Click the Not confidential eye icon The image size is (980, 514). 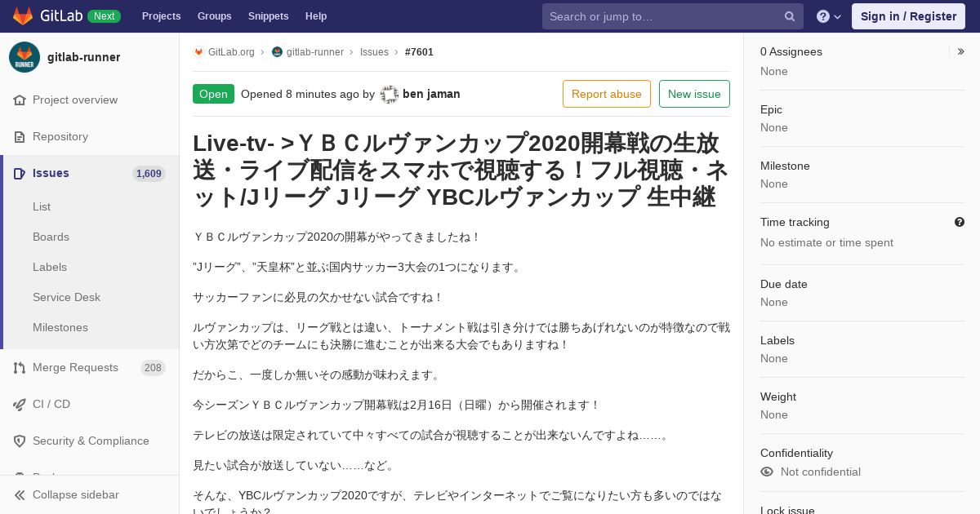point(767,472)
